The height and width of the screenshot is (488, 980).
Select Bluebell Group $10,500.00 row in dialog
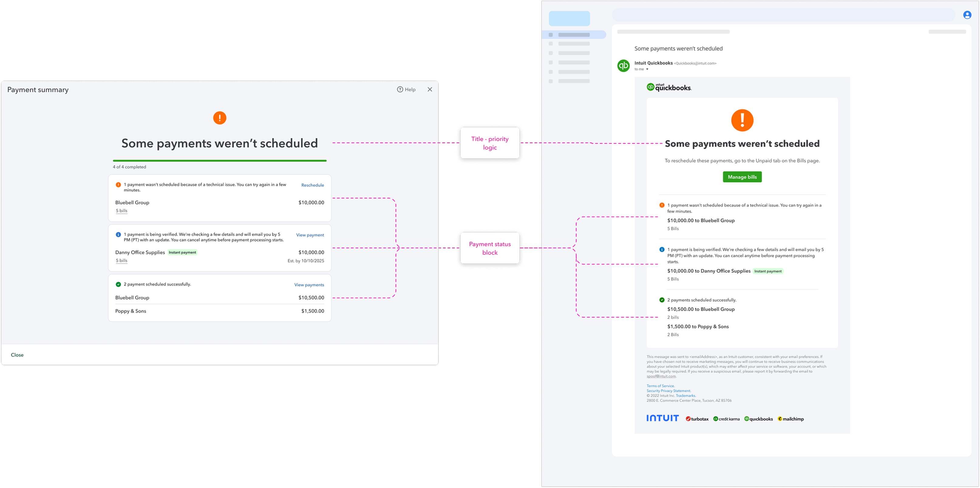point(219,298)
